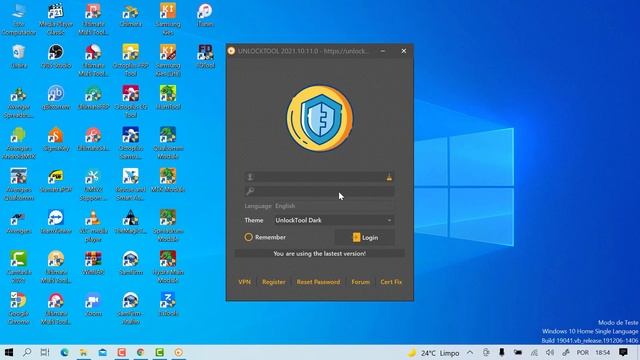Screen dimensions: 640x360
Task: Click the Reset Password link
Action: [x=318, y=282]
